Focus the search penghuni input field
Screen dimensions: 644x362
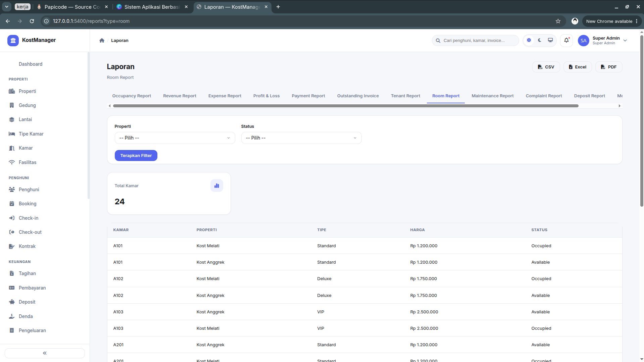[476, 41]
